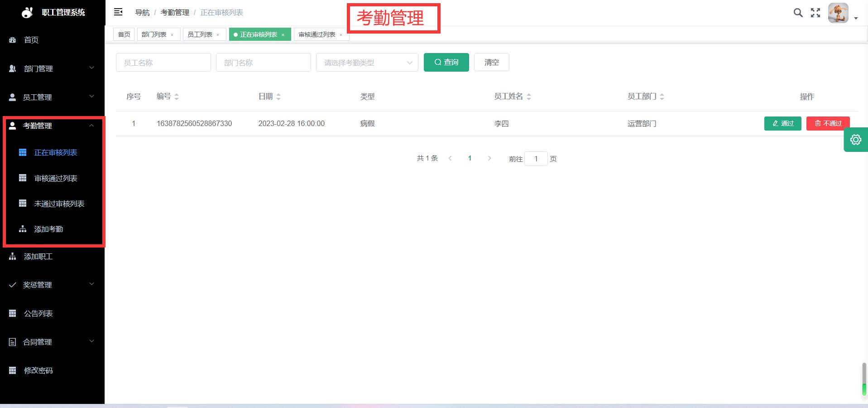Click the 正在审核列表 table icon
The width and height of the screenshot is (868, 408).
[23, 152]
